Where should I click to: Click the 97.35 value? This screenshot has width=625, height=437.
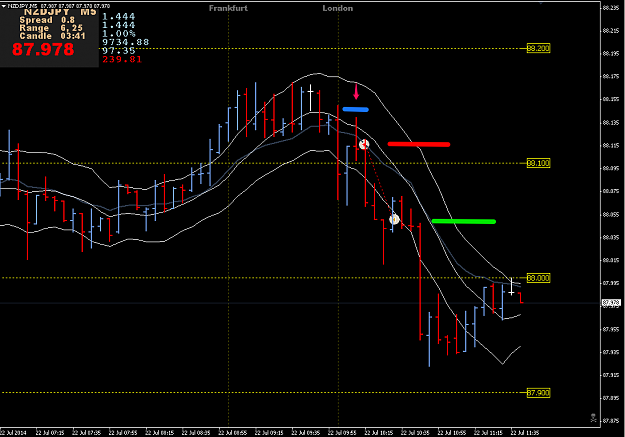coord(119,51)
